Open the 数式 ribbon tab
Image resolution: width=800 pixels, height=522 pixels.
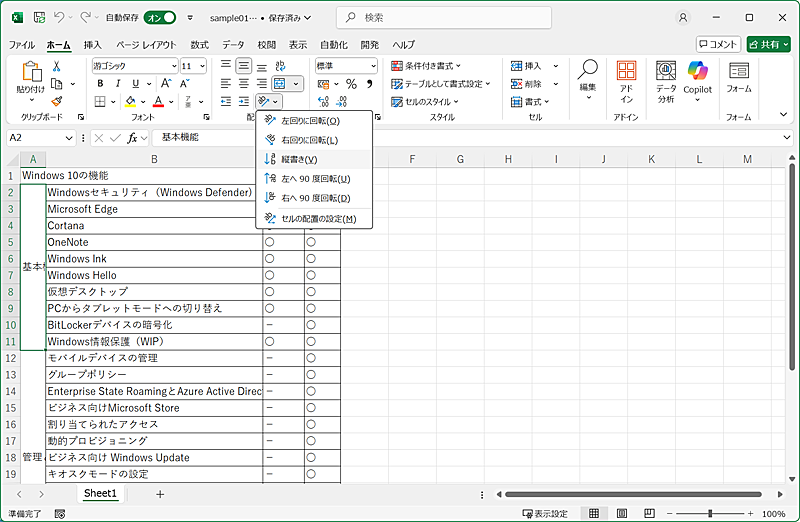199,45
